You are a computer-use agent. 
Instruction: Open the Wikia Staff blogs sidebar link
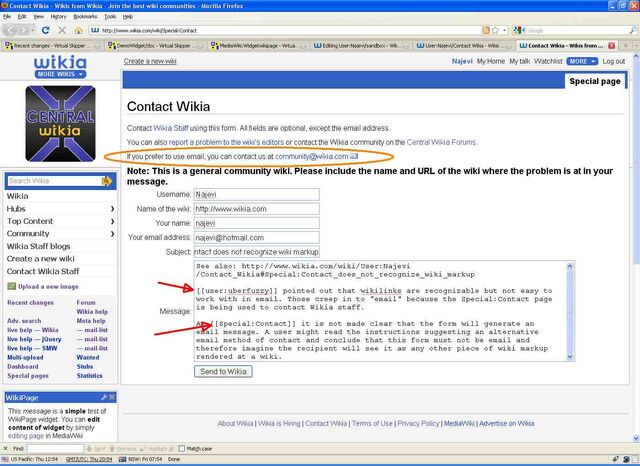[38, 246]
